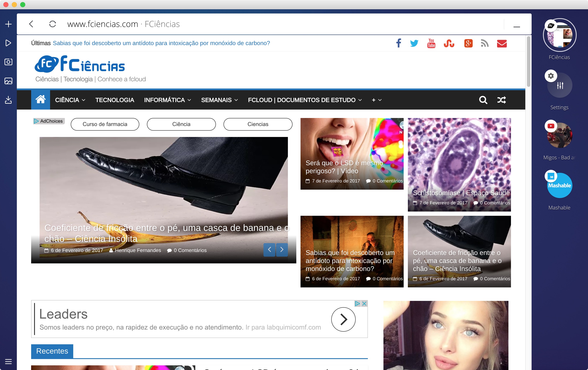Click the download icon in the left sidebar
This screenshot has height=370, width=588.
[8, 100]
